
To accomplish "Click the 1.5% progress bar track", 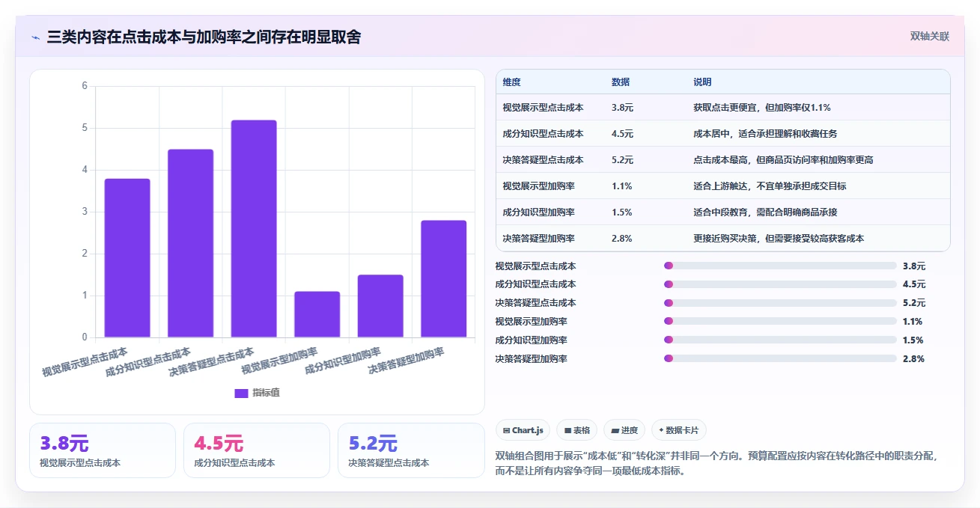I will [780, 340].
